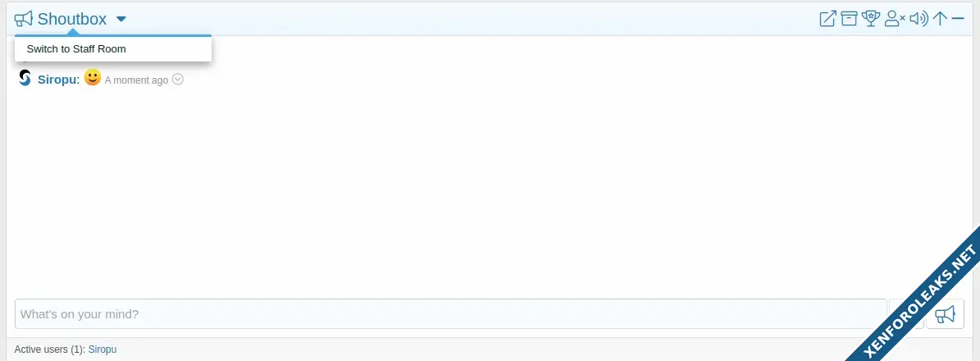Image resolution: width=980 pixels, height=361 pixels.
Task: Toggle the room caret next to Shoutbox
Action: [121, 20]
